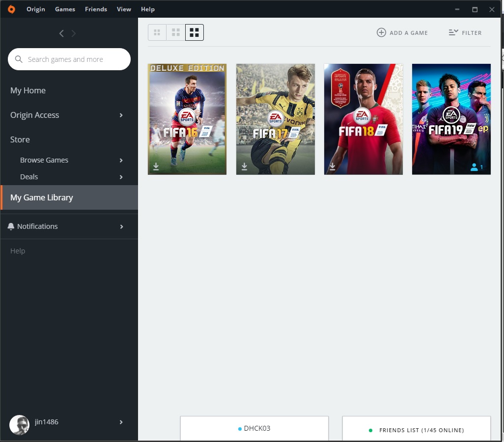
Task: Click the Filter lines icon
Action: click(453, 32)
